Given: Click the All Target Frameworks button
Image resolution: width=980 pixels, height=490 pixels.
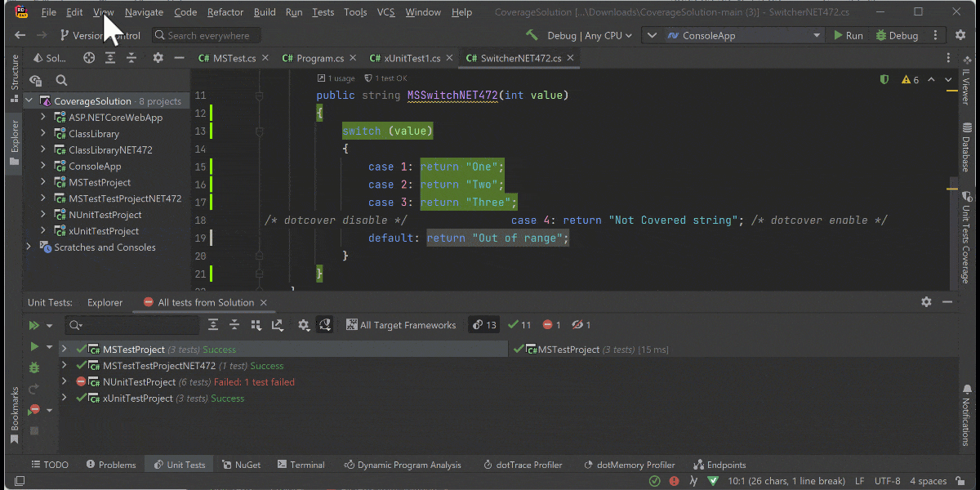Looking at the screenshot, I should click(x=401, y=324).
